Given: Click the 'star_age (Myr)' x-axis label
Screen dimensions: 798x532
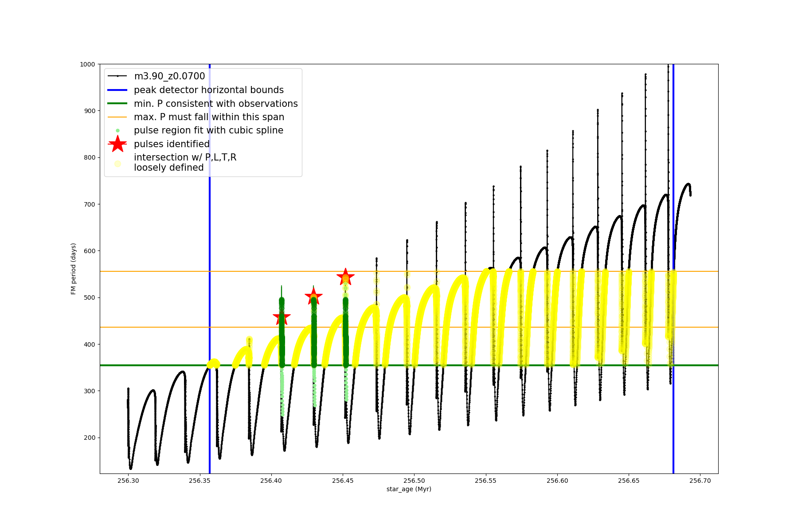Looking at the screenshot, I should (409, 489).
